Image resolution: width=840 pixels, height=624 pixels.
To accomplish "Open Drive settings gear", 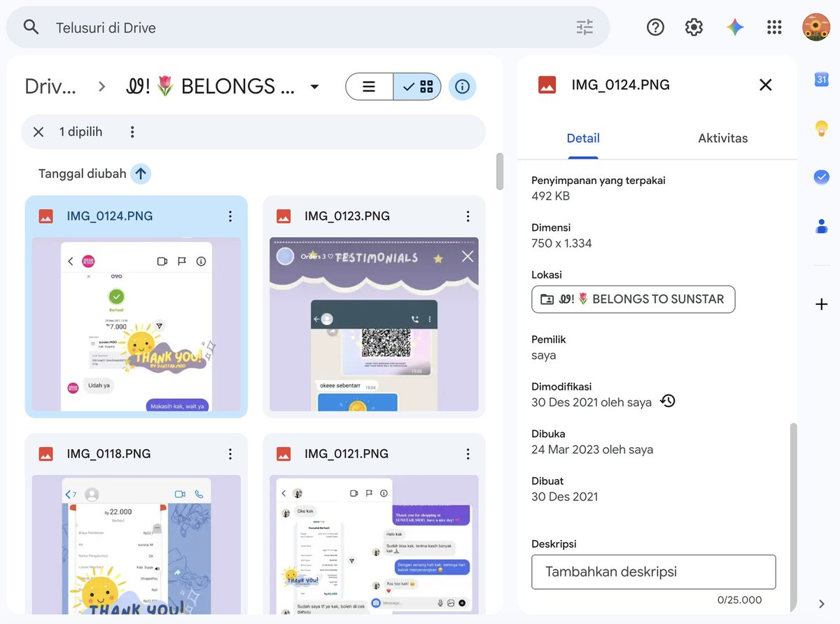I will click(694, 27).
